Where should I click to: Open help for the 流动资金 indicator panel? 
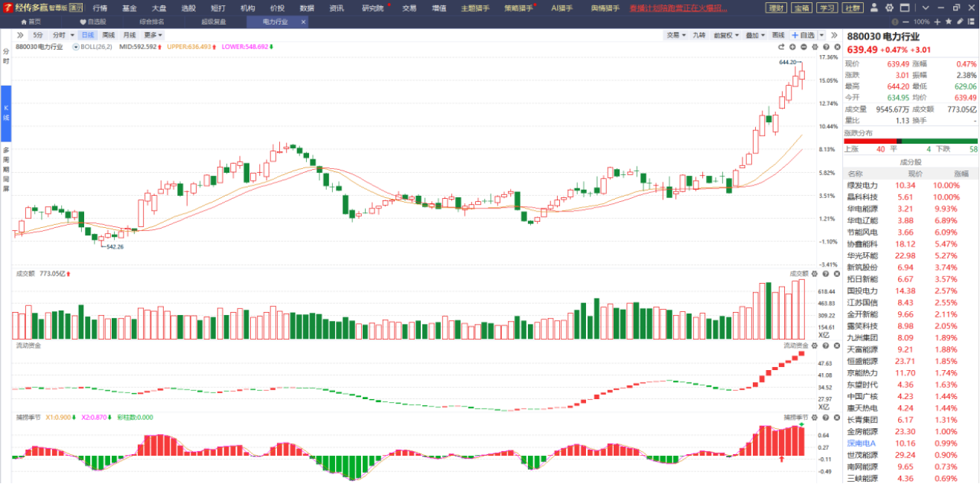click(824, 346)
